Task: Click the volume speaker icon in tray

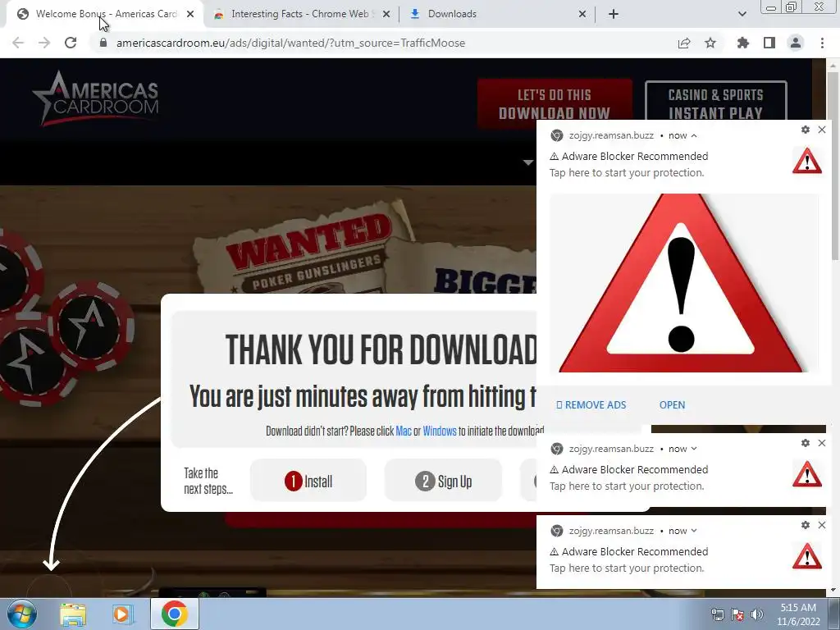Action: [x=757, y=614]
